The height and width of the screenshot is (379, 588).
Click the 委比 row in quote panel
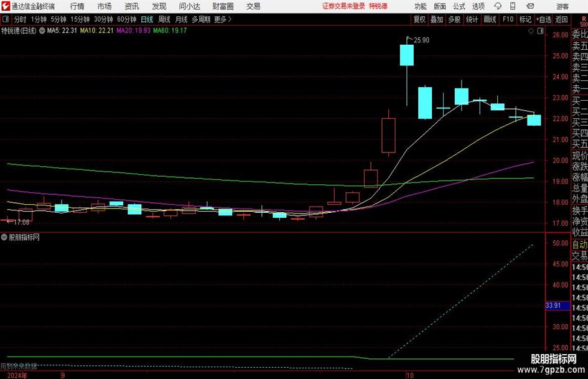(x=580, y=34)
